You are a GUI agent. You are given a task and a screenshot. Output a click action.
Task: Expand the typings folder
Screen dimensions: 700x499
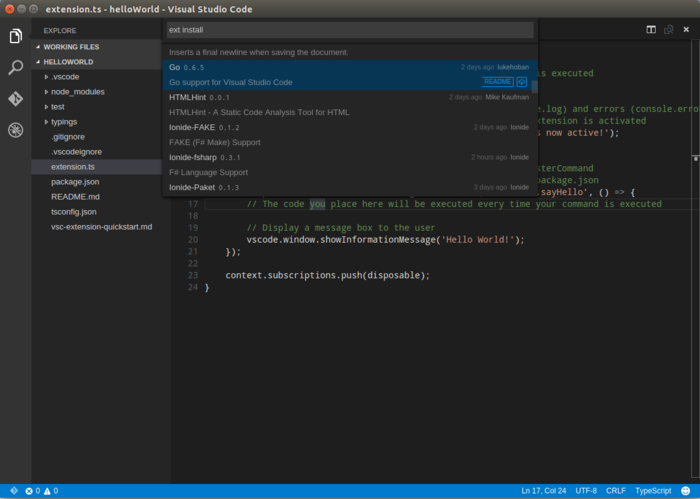pos(63,121)
